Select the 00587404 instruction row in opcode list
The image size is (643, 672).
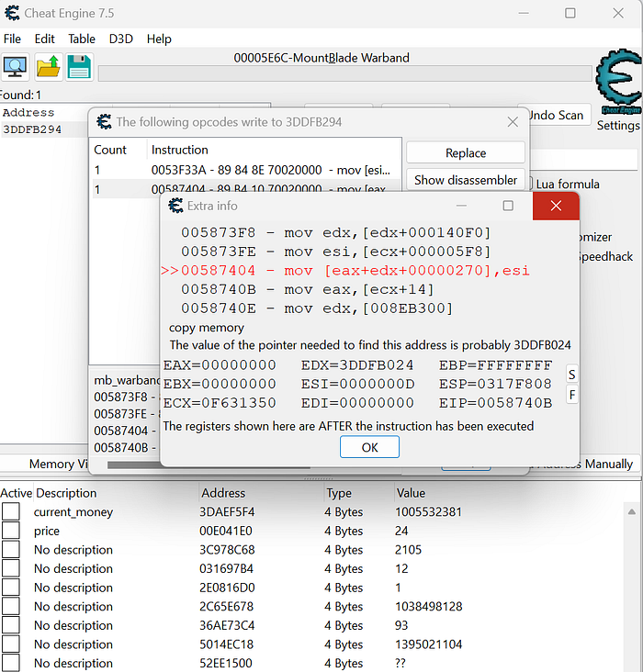pos(247,188)
